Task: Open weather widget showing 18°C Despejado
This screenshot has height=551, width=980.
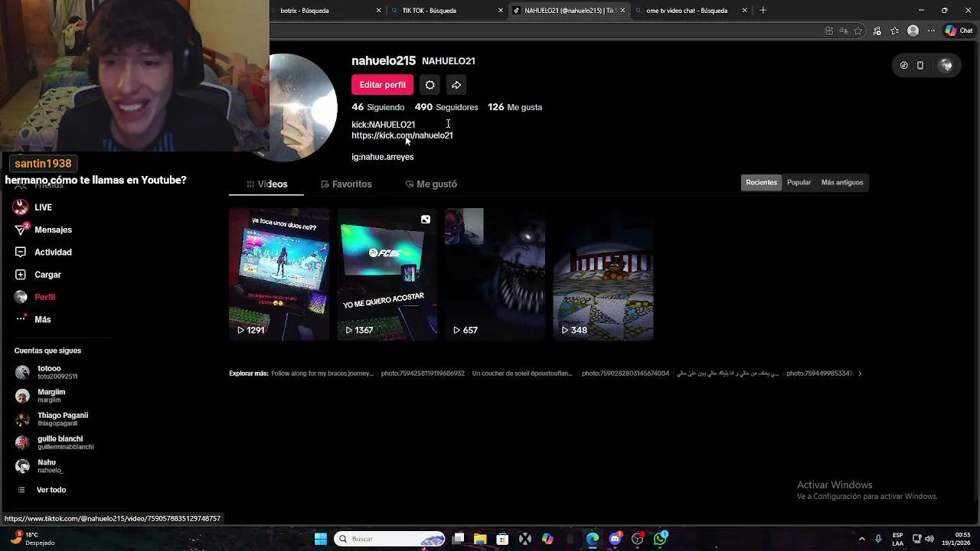Action: (34, 539)
